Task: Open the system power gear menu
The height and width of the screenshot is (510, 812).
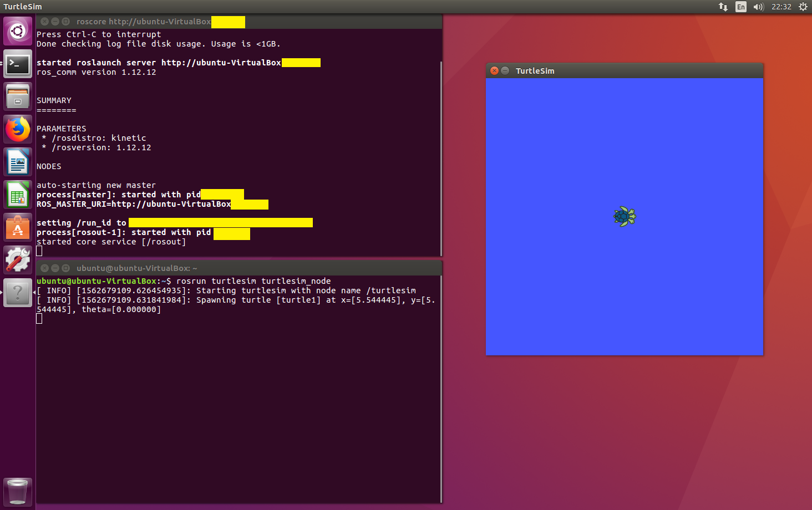Action: click(803, 7)
